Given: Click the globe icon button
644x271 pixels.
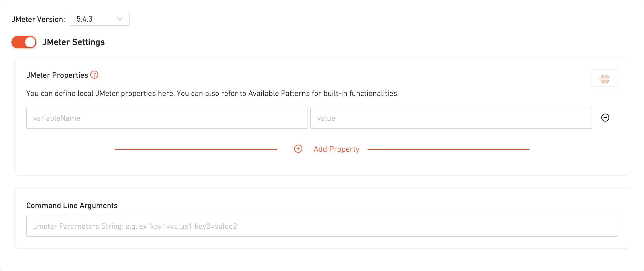Looking at the screenshot, I should tap(605, 78).
